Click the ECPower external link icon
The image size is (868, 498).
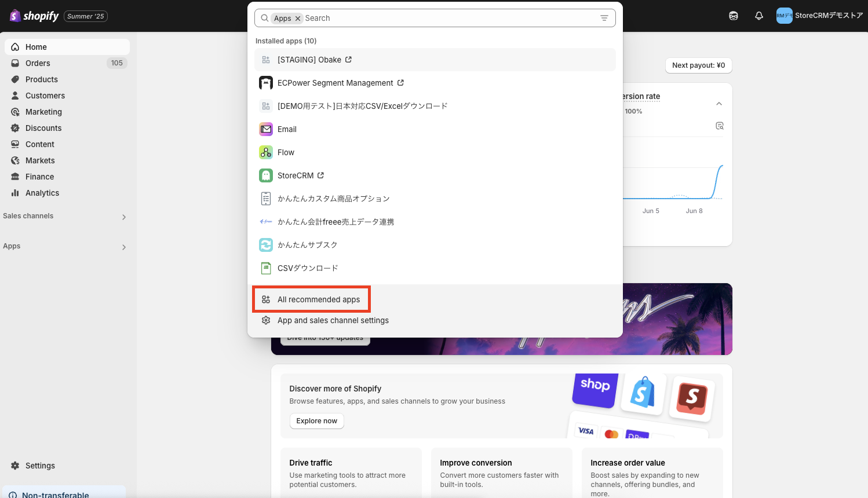[x=400, y=83]
